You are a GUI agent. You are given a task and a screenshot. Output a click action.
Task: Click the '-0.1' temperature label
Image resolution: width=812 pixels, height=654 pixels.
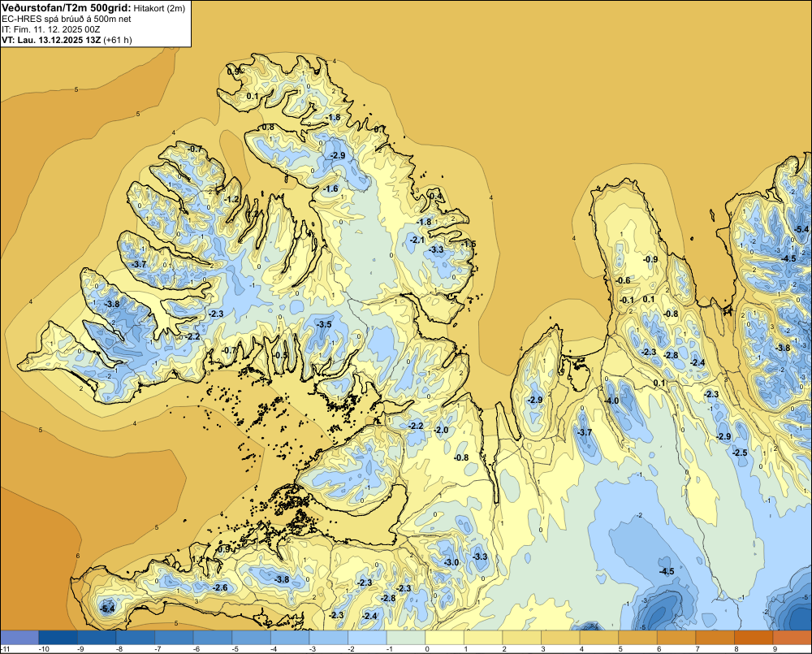click(627, 301)
